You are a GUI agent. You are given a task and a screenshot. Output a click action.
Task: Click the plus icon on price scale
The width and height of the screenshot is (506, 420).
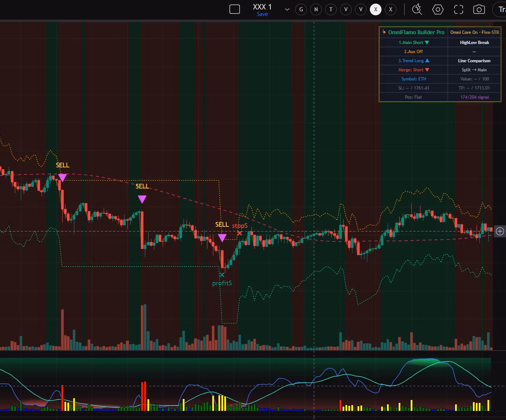pos(500,231)
